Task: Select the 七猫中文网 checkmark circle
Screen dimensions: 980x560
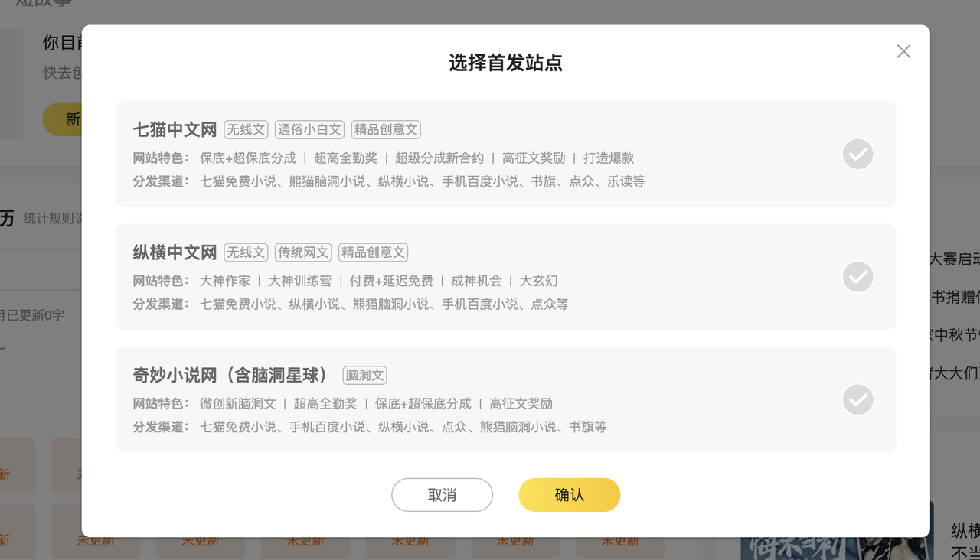Action: 857,154
